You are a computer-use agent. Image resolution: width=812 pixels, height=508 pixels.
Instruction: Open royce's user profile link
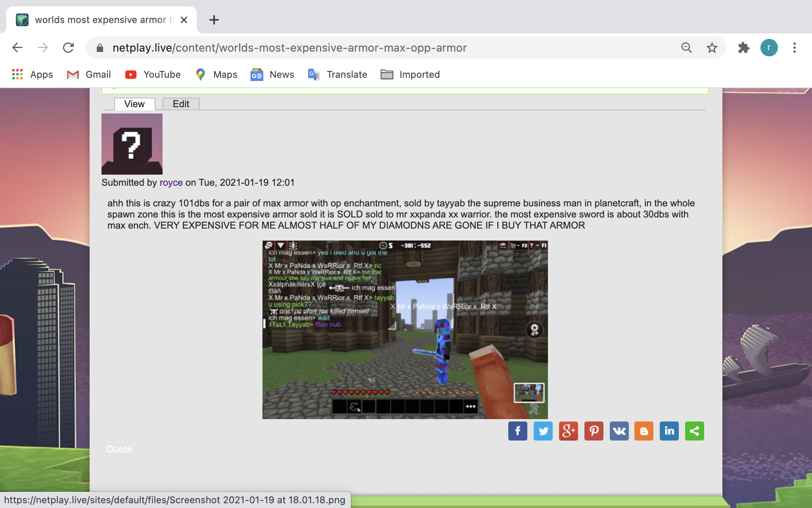click(171, 183)
